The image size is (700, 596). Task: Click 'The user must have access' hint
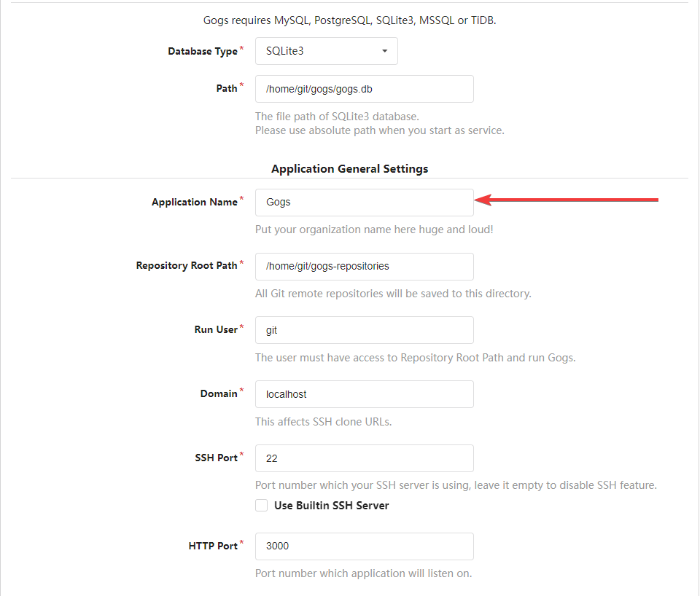pyautogui.click(x=415, y=358)
